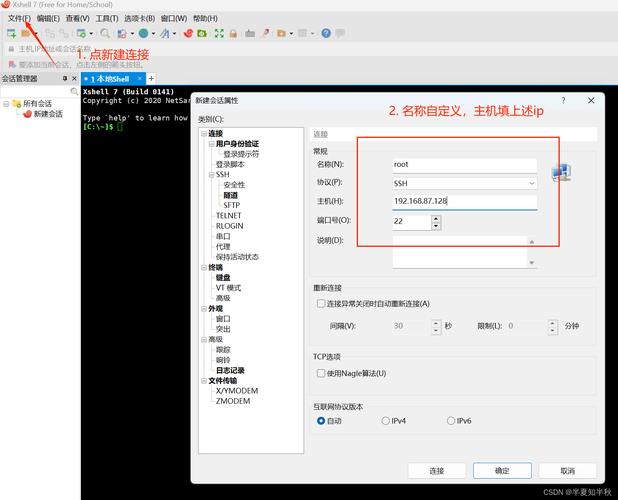Viewport: 618px width, 500px height.
Task: Click the green Xagent toolbar icon
Action: click(202, 33)
